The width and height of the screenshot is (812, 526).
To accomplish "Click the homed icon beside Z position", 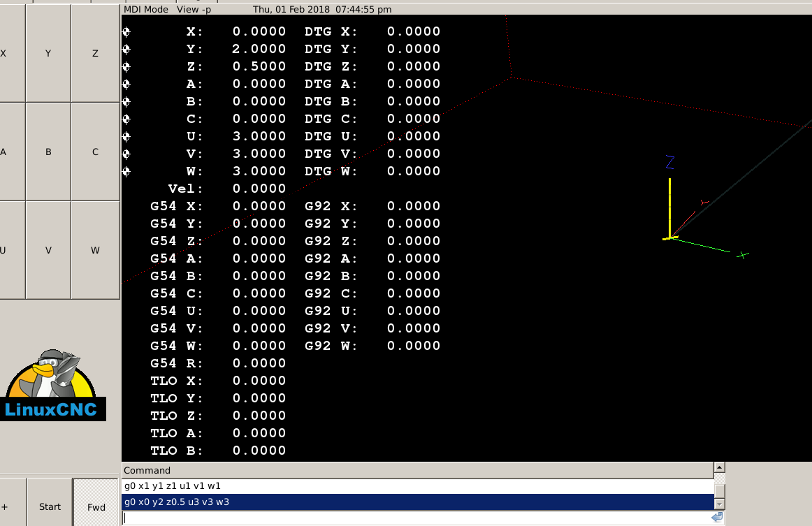I will click(x=126, y=66).
